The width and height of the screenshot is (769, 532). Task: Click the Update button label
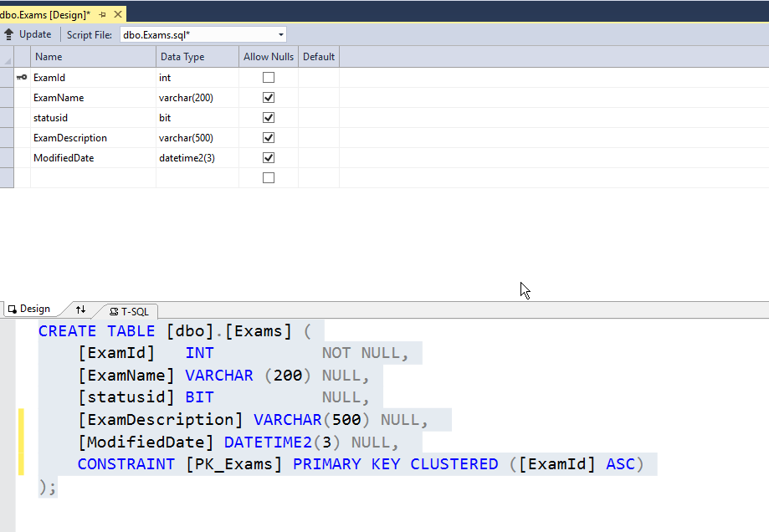(35, 34)
